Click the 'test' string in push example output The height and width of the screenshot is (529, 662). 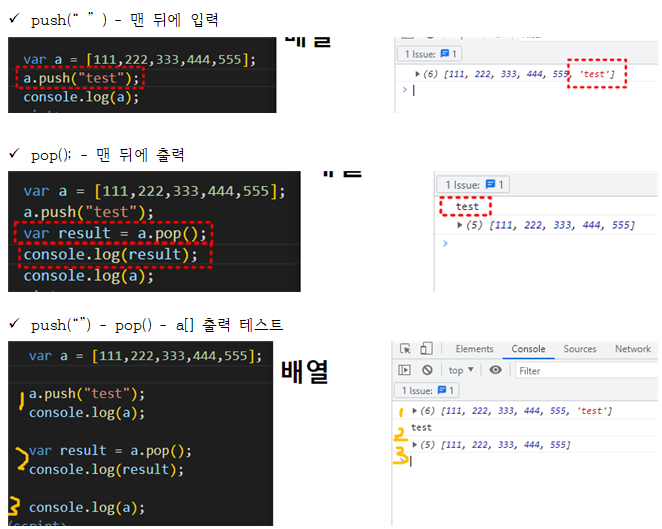pos(595,74)
